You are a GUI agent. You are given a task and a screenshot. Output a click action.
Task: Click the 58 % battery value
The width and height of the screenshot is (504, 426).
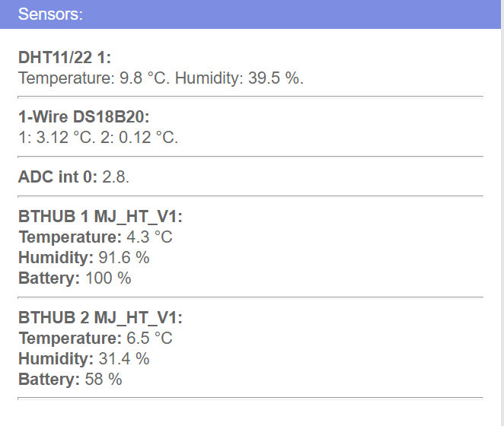(x=104, y=380)
